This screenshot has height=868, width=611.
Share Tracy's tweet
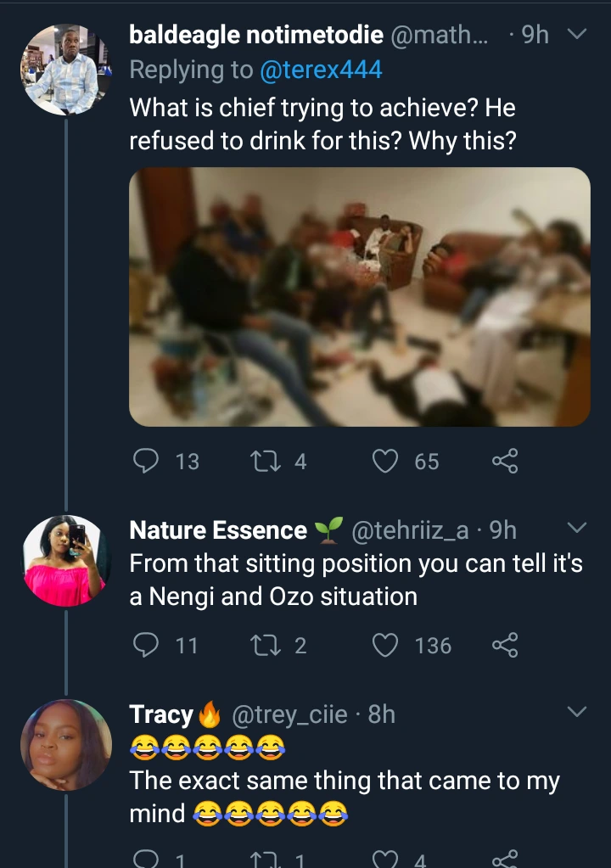click(x=504, y=859)
